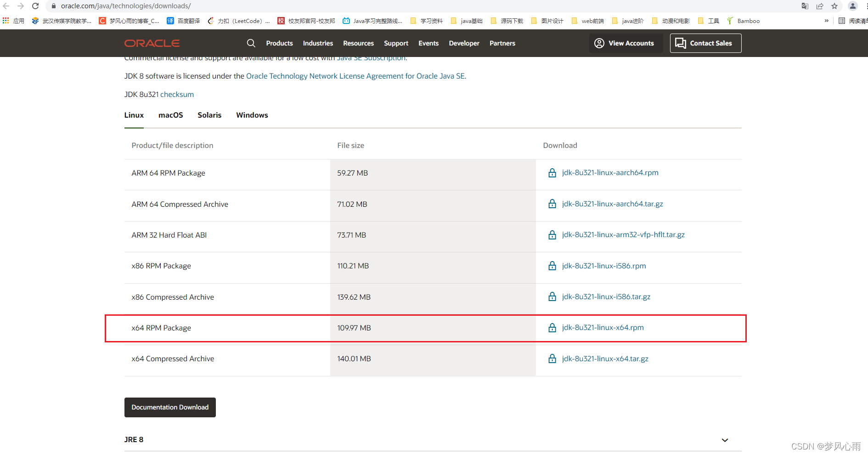Screen dimensions: 868x455
Task: Open the Oracle Technology Network License Agreement link
Action: (355, 76)
